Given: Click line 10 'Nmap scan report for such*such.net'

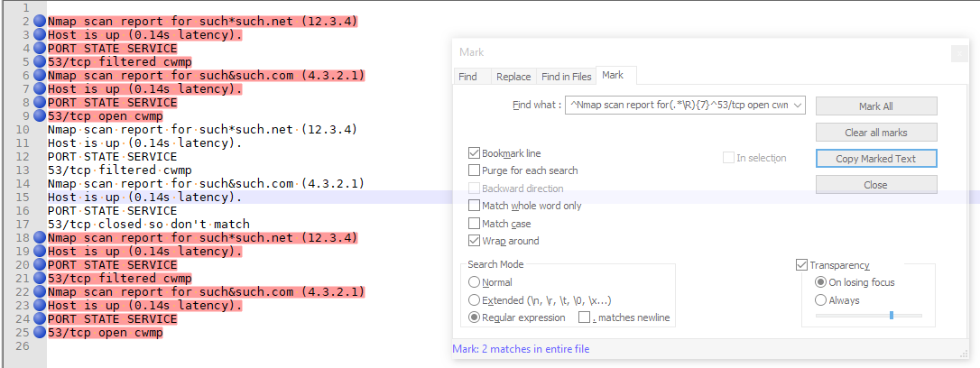Looking at the screenshot, I should point(170,130).
